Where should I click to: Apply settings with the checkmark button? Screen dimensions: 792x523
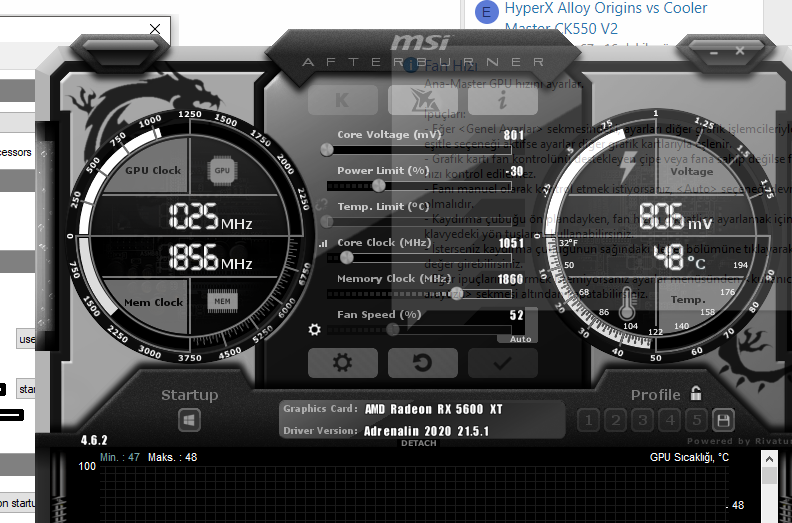503,363
